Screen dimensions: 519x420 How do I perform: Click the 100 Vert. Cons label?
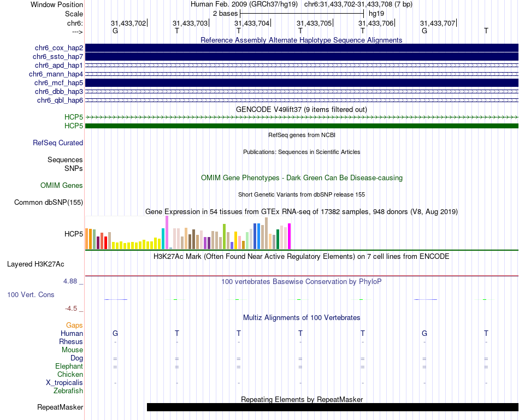pyautogui.click(x=31, y=294)
